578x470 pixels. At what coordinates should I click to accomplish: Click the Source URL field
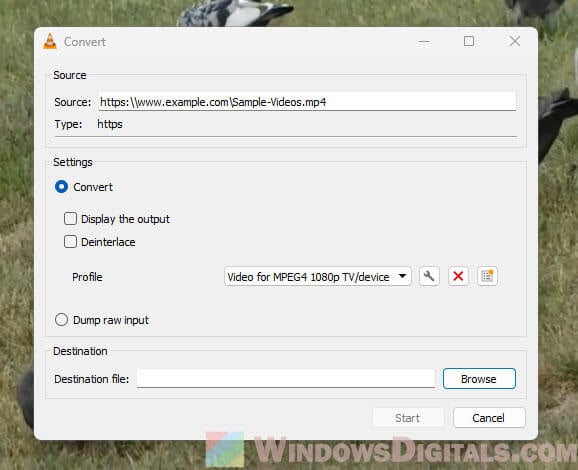click(x=307, y=101)
